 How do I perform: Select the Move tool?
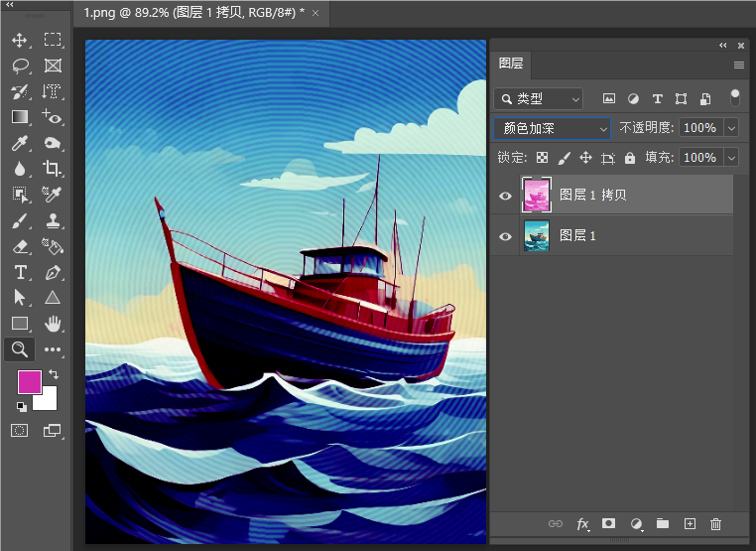pos(19,40)
